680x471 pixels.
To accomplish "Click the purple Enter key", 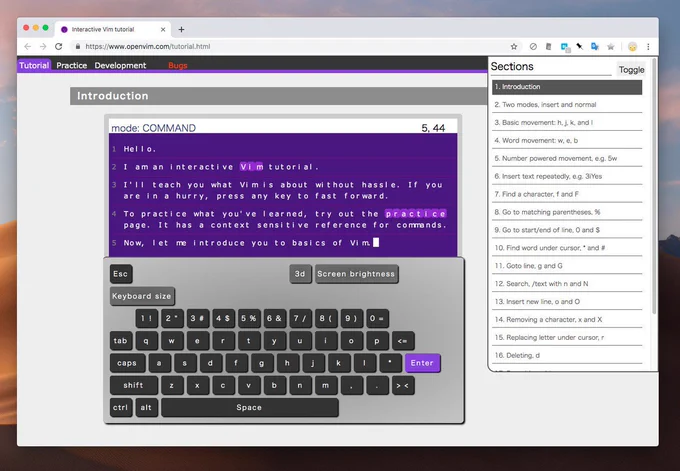I will (x=422, y=363).
